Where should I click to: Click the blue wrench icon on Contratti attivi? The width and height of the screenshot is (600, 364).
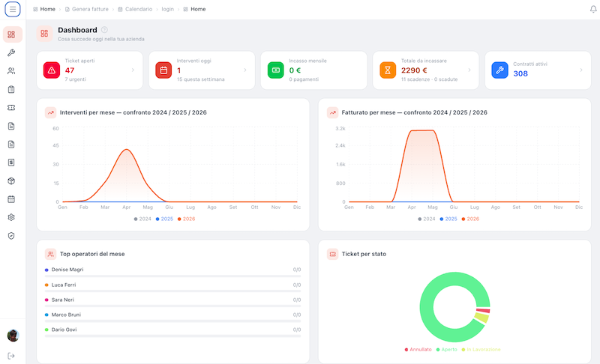click(499, 70)
